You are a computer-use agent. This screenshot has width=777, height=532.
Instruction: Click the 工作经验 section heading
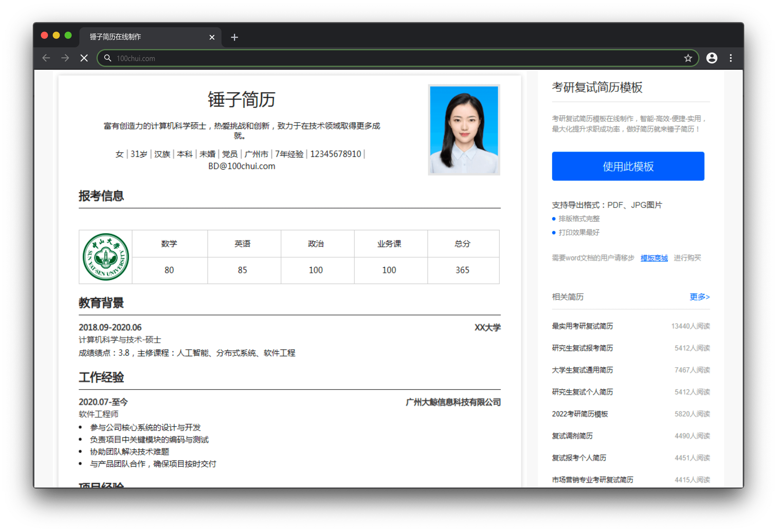click(x=101, y=377)
